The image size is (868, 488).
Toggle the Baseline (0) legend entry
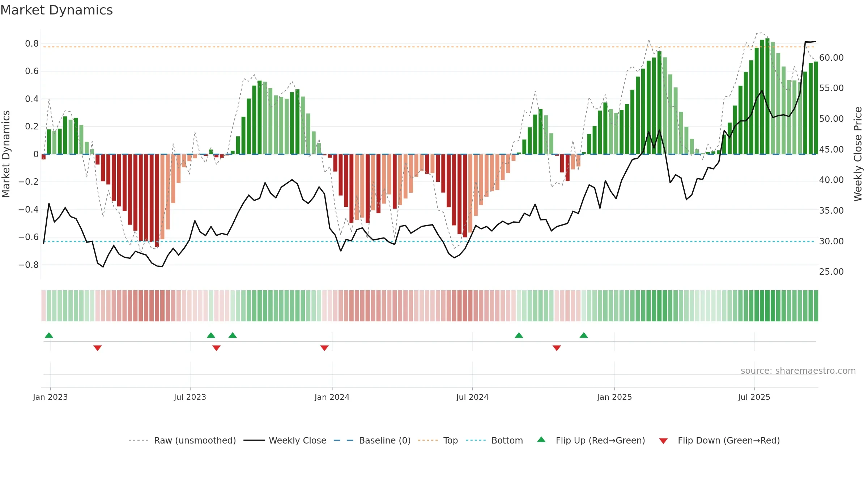click(x=372, y=440)
